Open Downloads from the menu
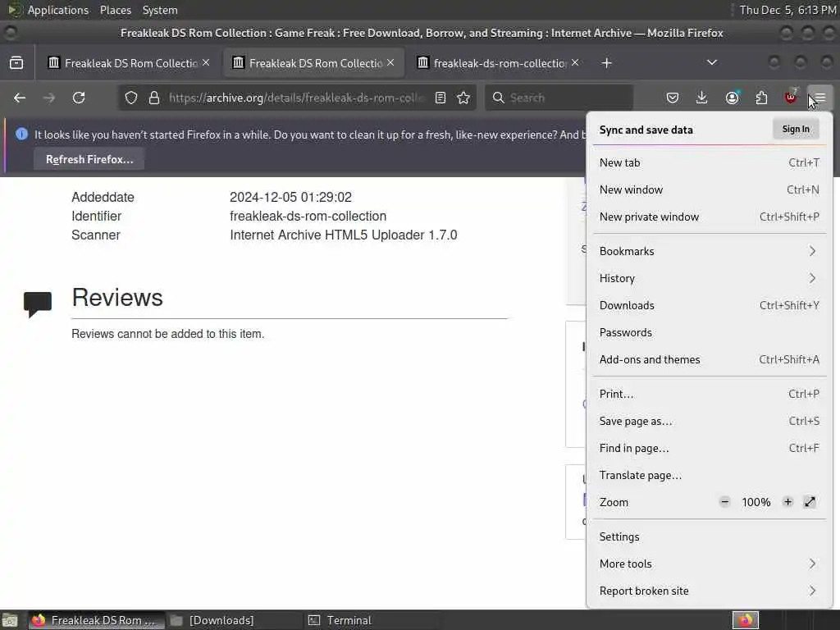 click(710, 305)
